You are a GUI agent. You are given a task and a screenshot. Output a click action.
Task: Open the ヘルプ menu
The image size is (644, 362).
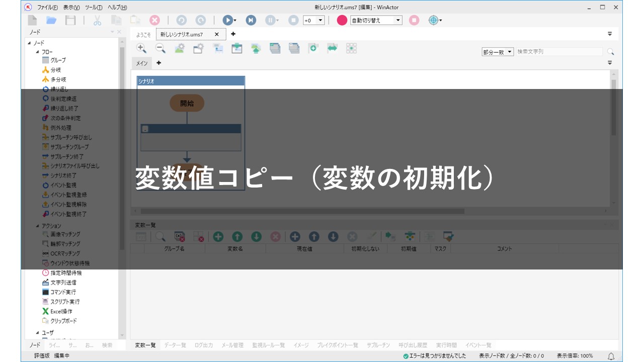click(x=117, y=7)
